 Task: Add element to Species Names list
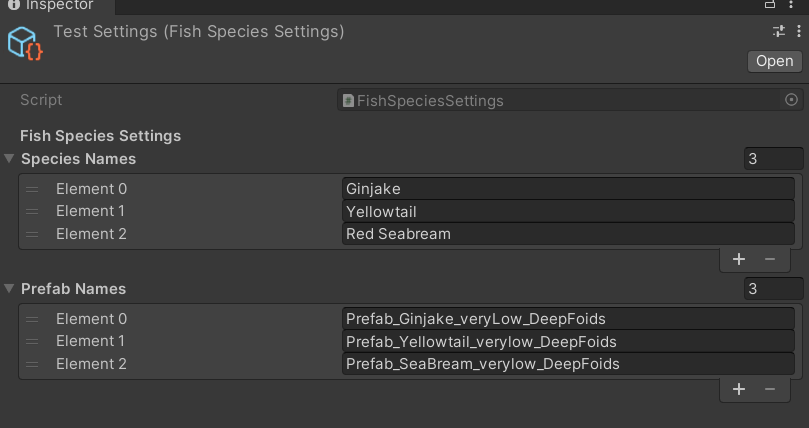tap(739, 259)
